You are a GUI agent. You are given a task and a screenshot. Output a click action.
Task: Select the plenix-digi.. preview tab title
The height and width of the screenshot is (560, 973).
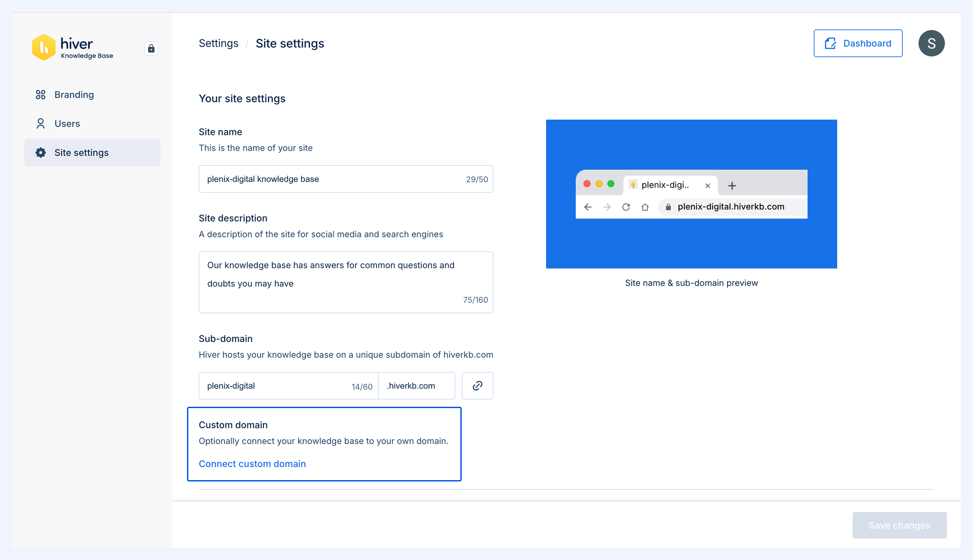point(665,185)
